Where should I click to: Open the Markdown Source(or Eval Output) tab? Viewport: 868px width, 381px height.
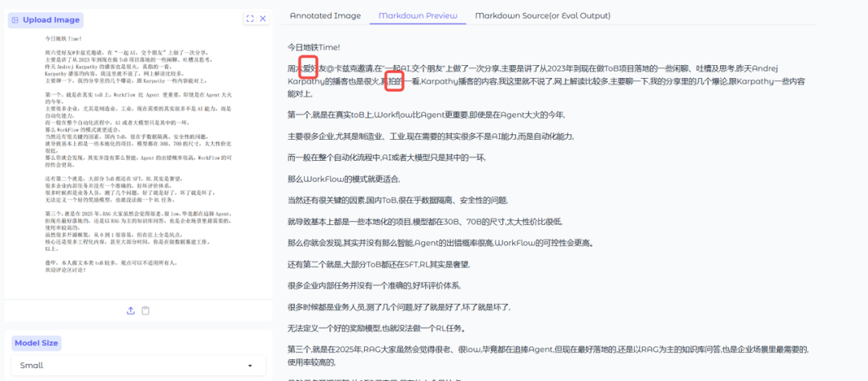[x=542, y=15]
